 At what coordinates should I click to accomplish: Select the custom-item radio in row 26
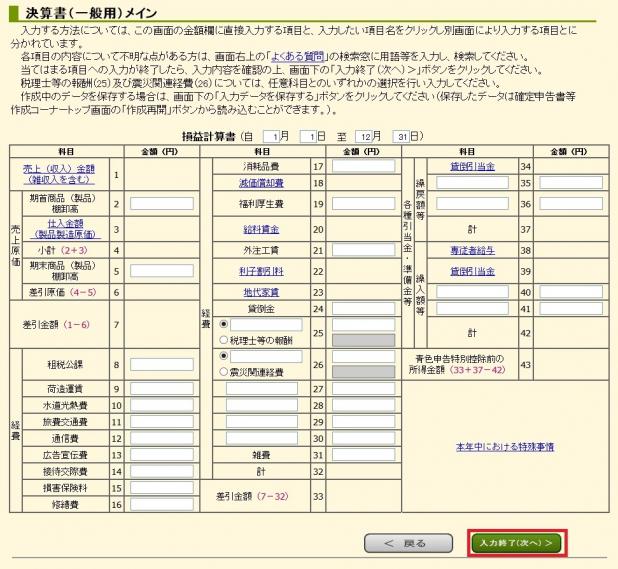tap(223, 356)
